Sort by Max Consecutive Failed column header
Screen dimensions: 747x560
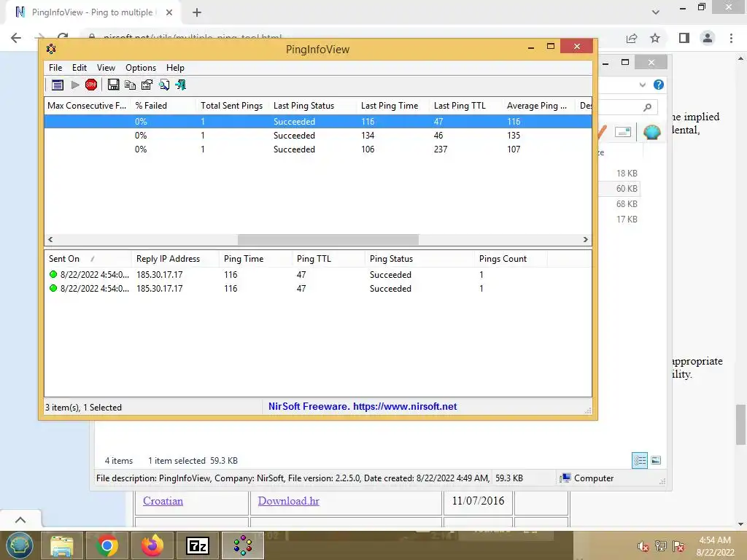(x=88, y=106)
